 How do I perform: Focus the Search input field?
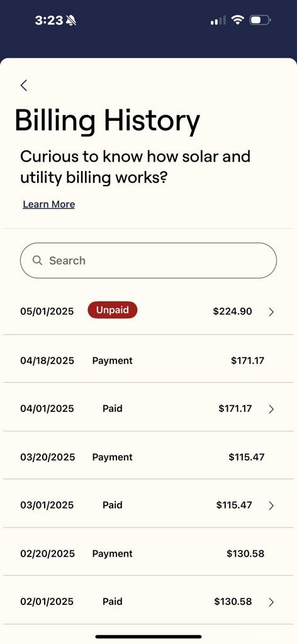point(148,260)
